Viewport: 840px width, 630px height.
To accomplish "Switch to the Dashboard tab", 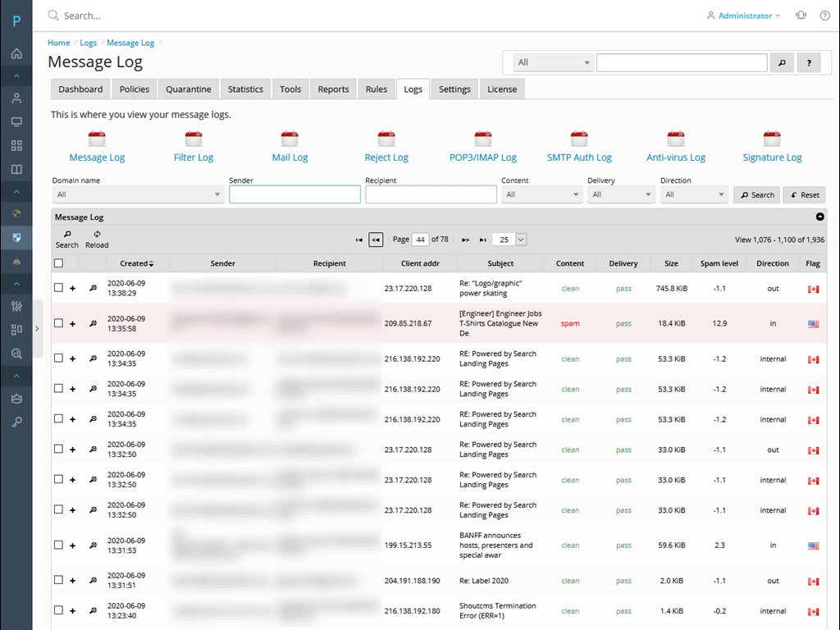I will pos(80,89).
